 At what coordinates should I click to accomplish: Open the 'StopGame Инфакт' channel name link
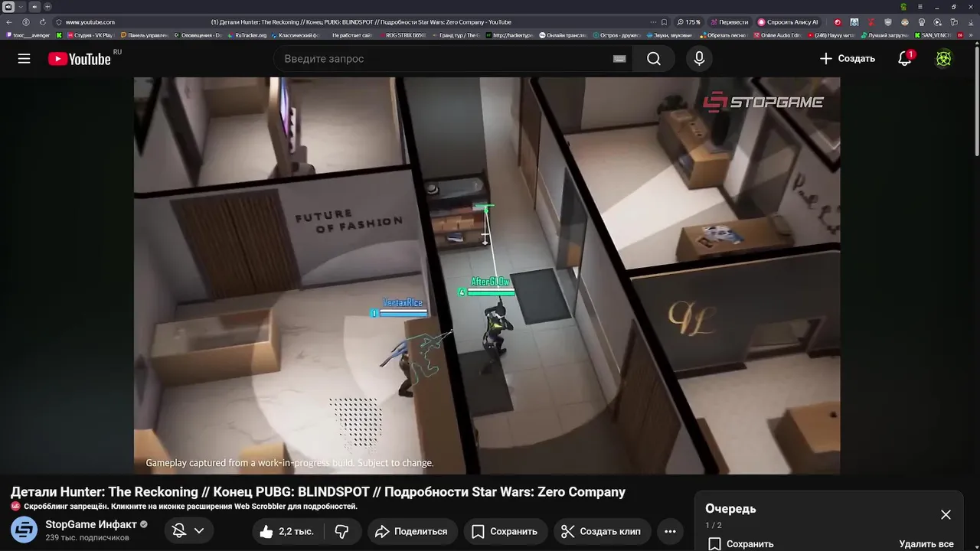click(91, 524)
